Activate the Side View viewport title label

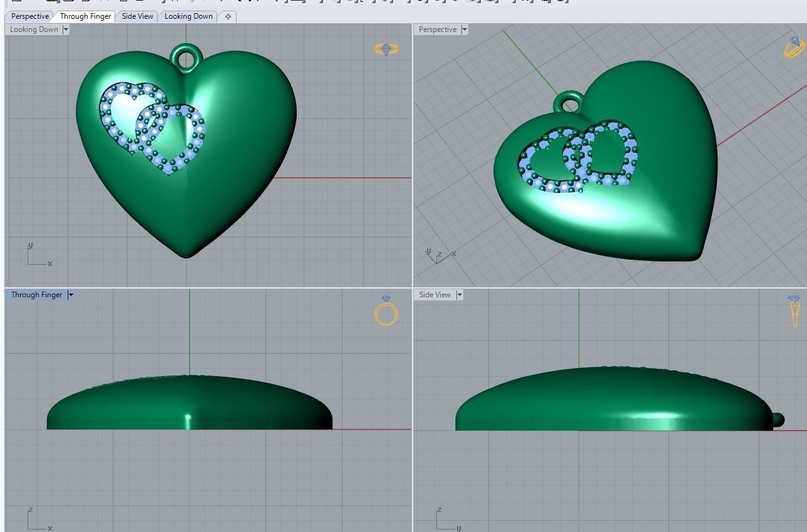coord(434,295)
